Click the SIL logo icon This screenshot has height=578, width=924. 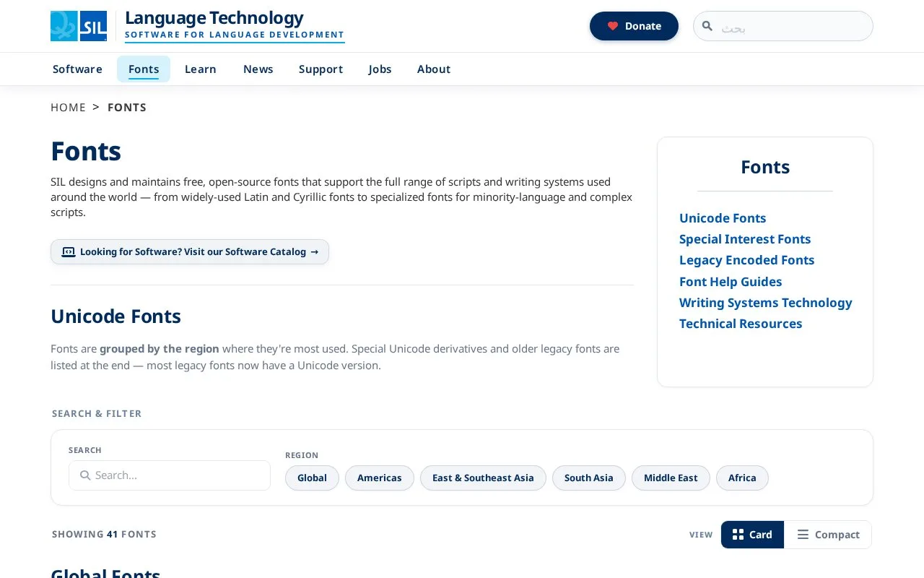click(79, 26)
